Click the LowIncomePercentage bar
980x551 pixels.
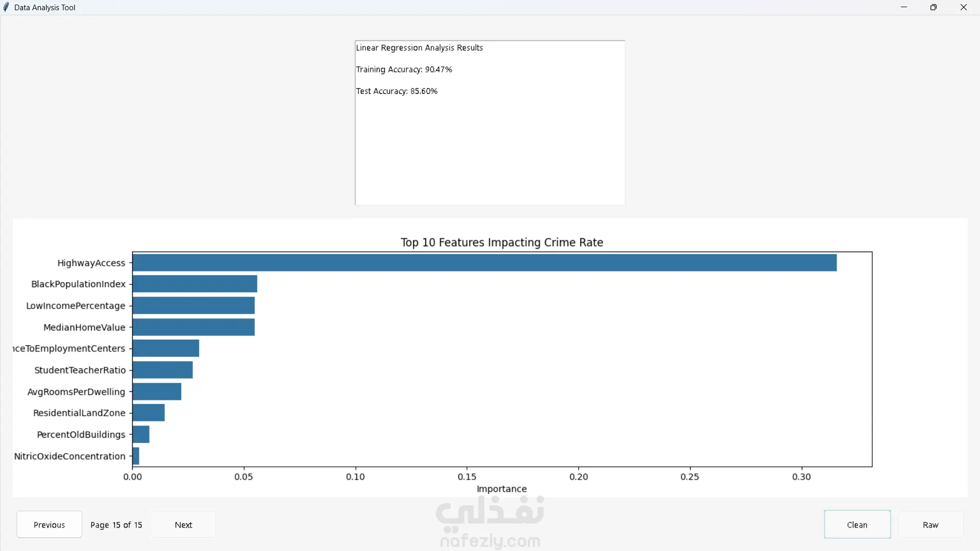tap(193, 306)
